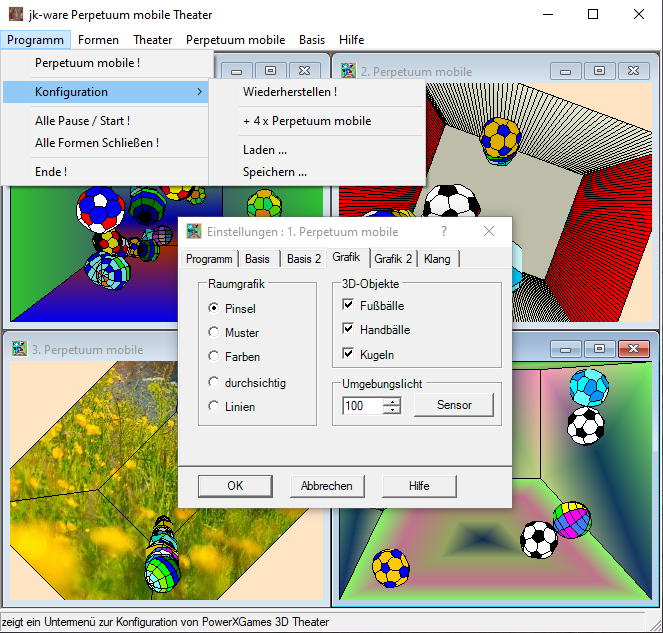Decrease Umgebungslicht with the down arrow
Image resolution: width=663 pixels, height=633 pixels.
pyautogui.click(x=392, y=410)
